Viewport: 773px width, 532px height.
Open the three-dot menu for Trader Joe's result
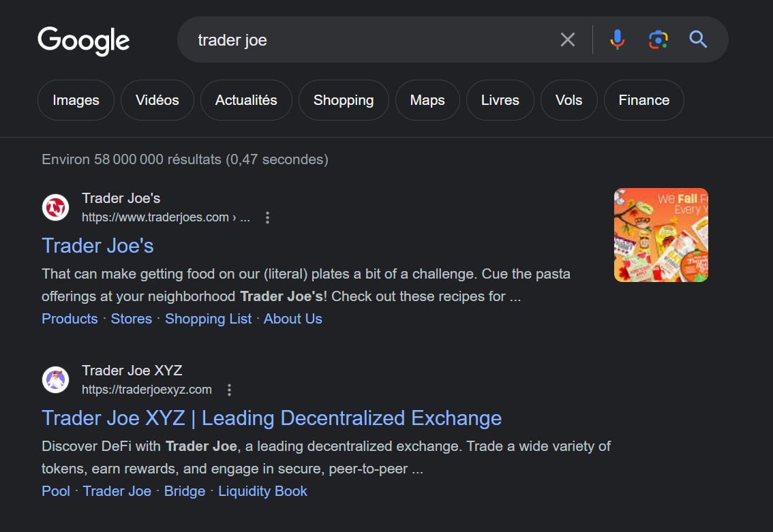tap(267, 217)
